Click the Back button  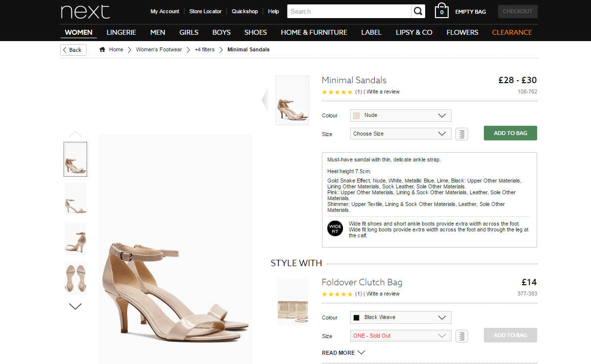tap(73, 50)
